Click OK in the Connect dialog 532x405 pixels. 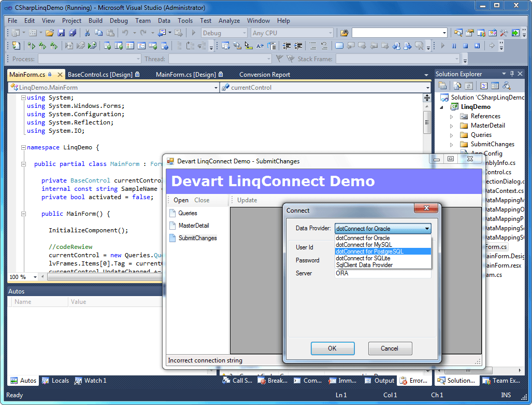(333, 348)
